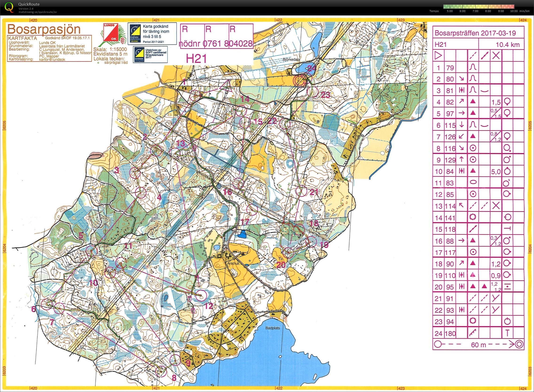
Task: Click the 5:00 tempo scale label
Action: [450, 11]
